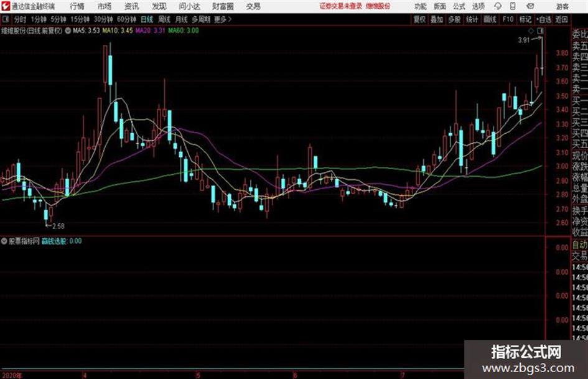The height and width of the screenshot is (379, 588).
Task: Switch to the 5分钟 period
Action: (58, 19)
